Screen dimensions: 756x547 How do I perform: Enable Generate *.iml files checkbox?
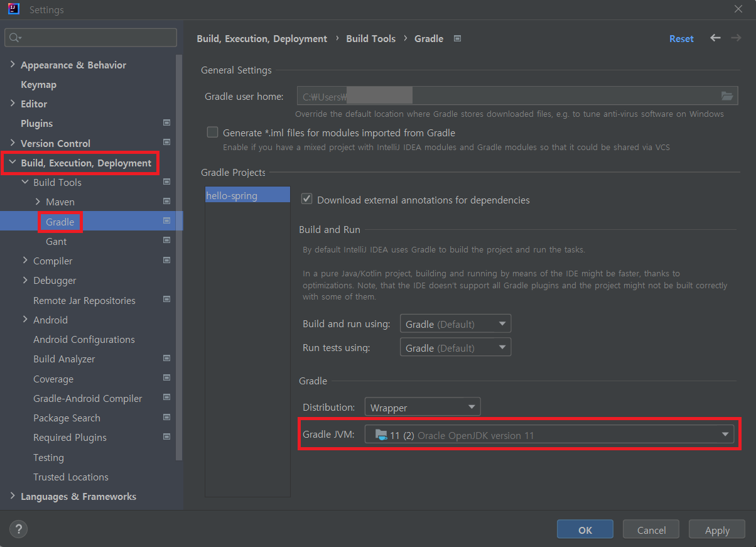[x=212, y=133]
